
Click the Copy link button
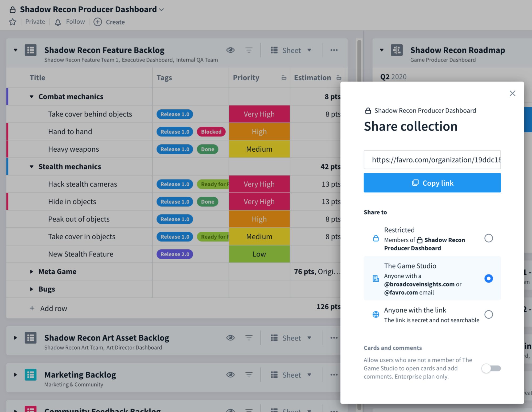click(432, 183)
